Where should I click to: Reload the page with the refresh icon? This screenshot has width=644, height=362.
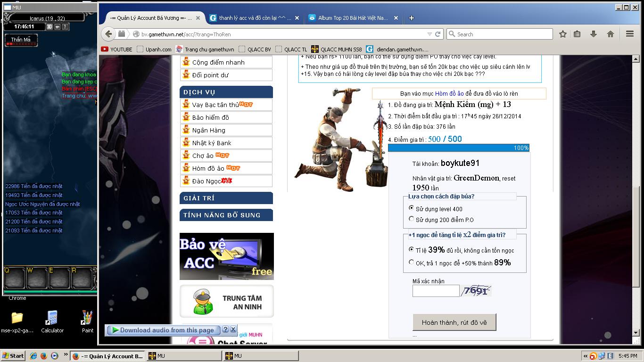click(438, 34)
